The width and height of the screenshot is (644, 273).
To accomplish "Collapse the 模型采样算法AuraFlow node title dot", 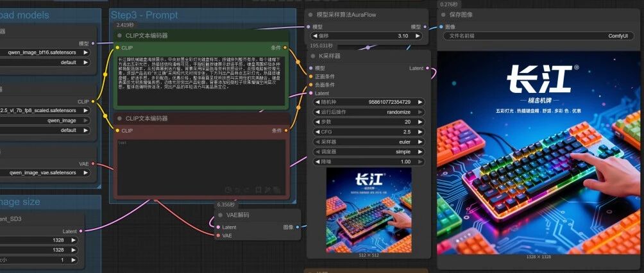I will (x=310, y=14).
